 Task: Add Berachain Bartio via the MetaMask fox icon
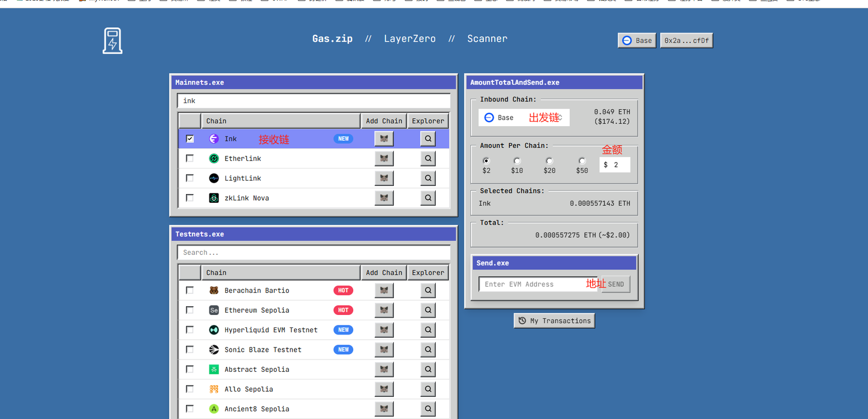pos(384,291)
